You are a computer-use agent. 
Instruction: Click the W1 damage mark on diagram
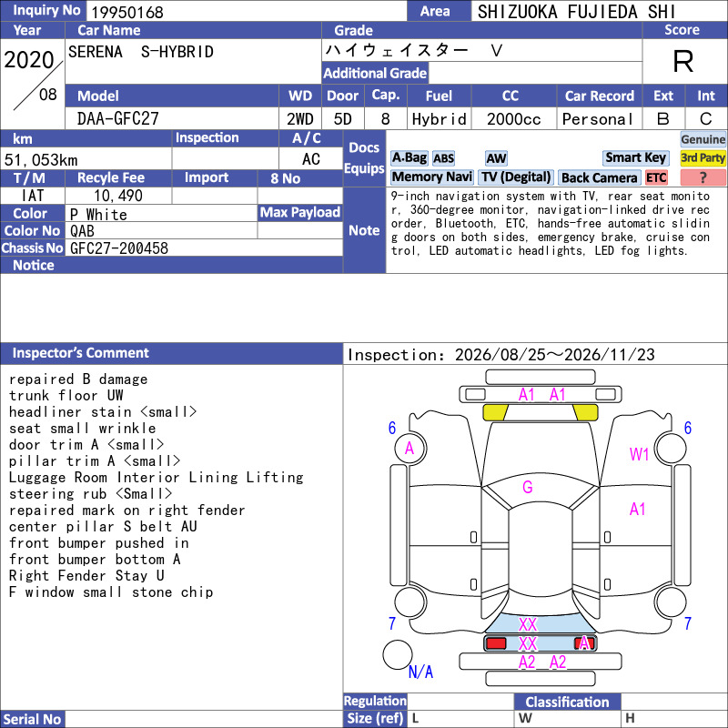coord(639,454)
